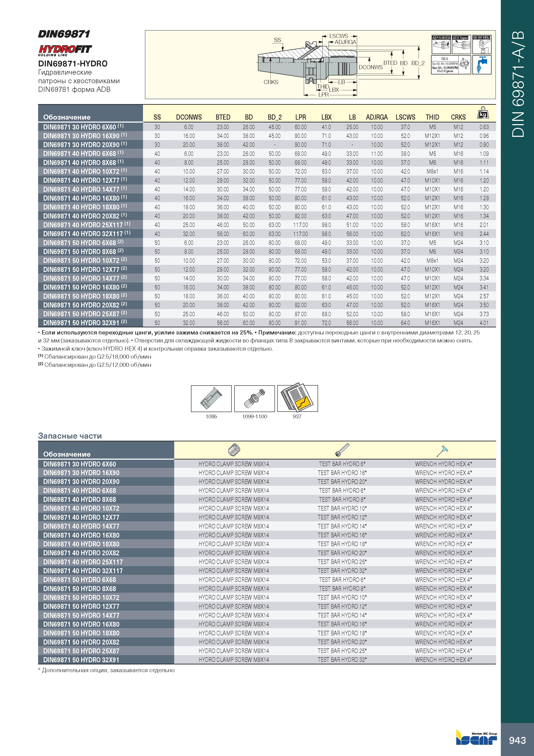Click the kg weight icon in the table header
The width and height of the screenshot is (534, 756).
(x=483, y=113)
